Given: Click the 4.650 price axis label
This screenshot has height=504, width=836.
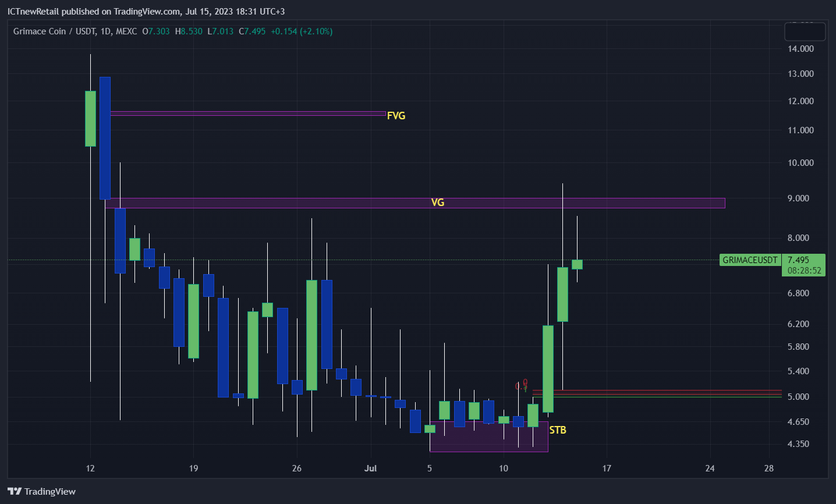Looking at the screenshot, I should pyautogui.click(x=798, y=422).
